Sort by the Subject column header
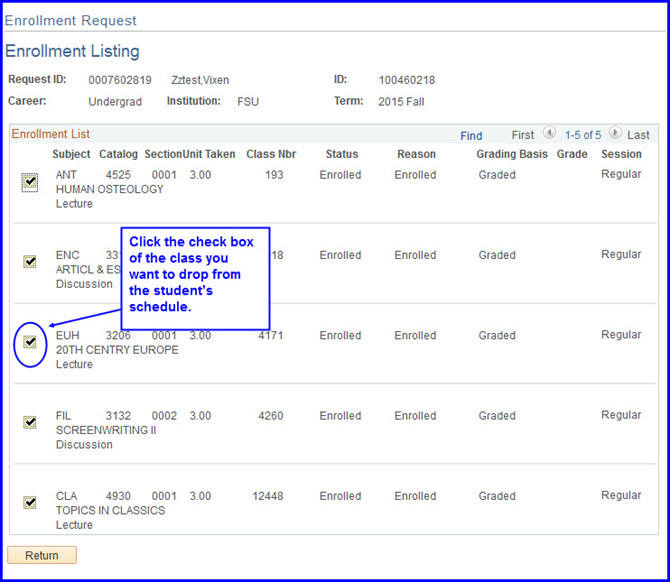 click(72, 155)
